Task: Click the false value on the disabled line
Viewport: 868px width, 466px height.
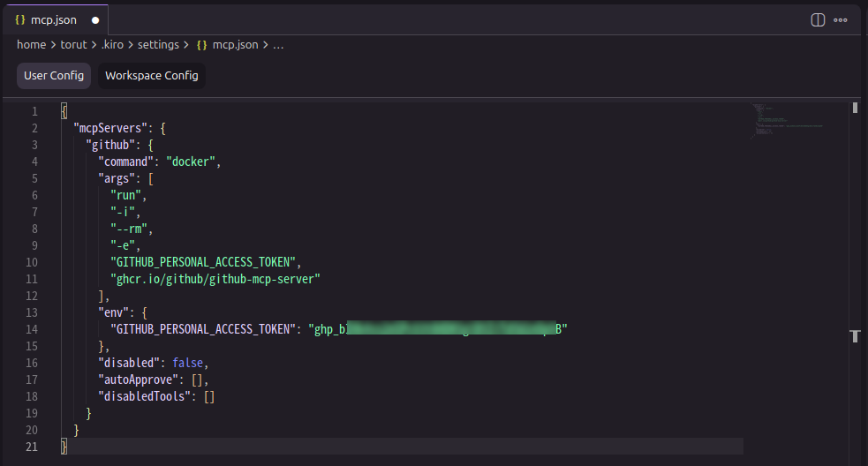Action: pos(188,363)
